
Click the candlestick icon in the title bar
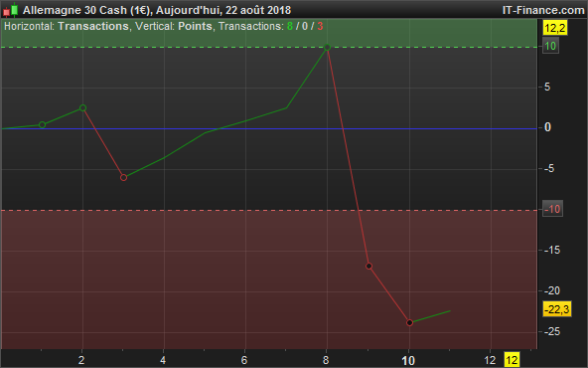[x=11, y=10]
